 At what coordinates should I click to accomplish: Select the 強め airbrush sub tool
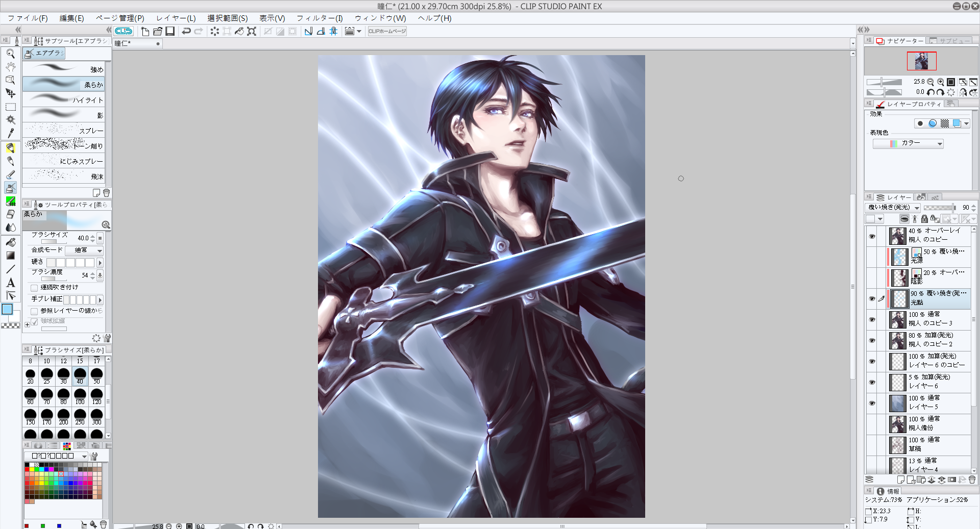(x=64, y=69)
